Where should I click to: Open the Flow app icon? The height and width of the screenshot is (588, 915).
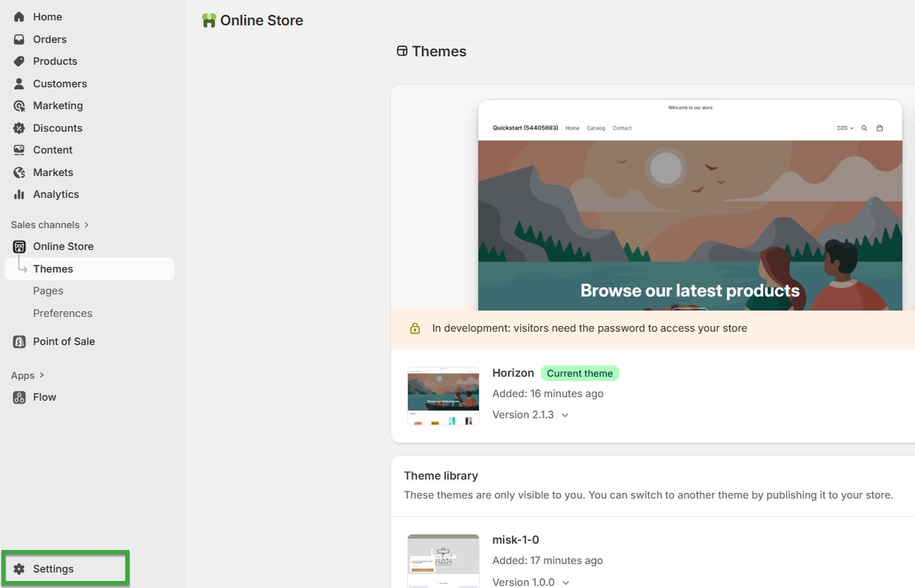click(x=19, y=397)
